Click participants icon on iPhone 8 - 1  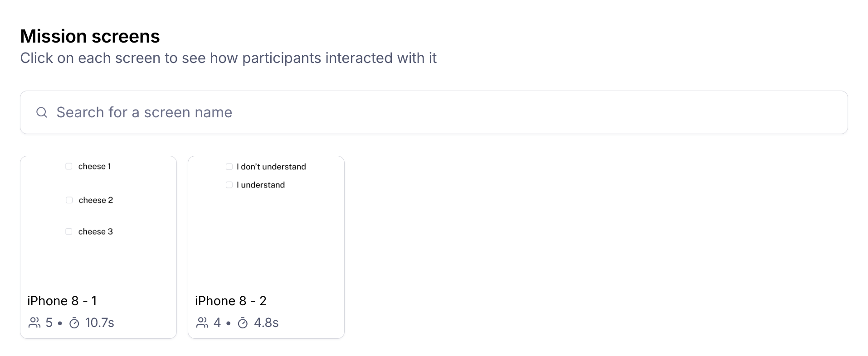[x=34, y=322]
